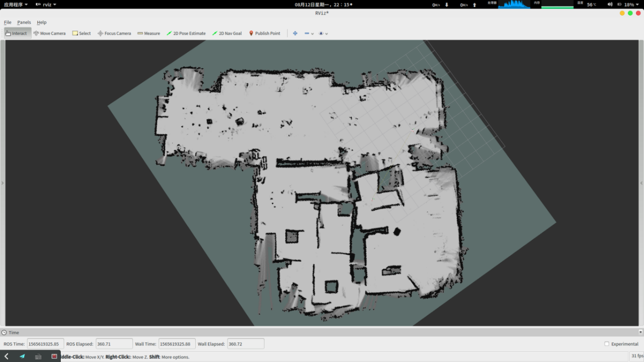
Task: Open the remove-tool minus dropdown
Action: point(309,33)
